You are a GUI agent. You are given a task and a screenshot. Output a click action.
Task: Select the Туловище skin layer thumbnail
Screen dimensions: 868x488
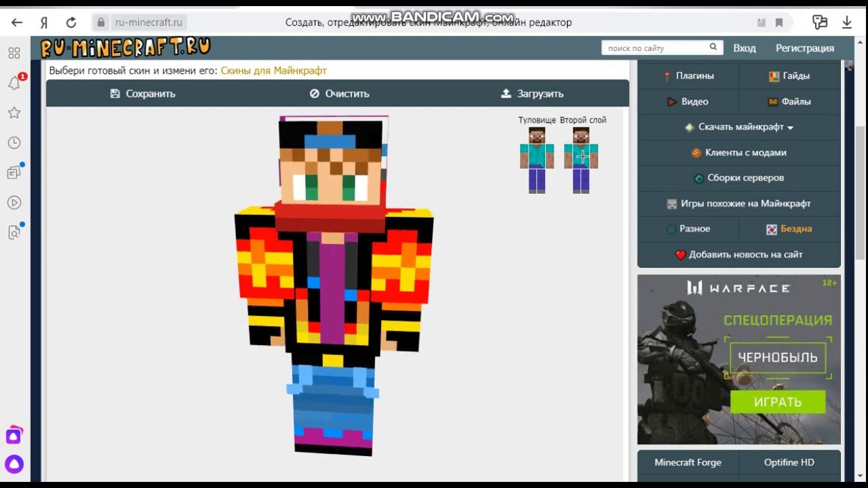[x=537, y=160]
